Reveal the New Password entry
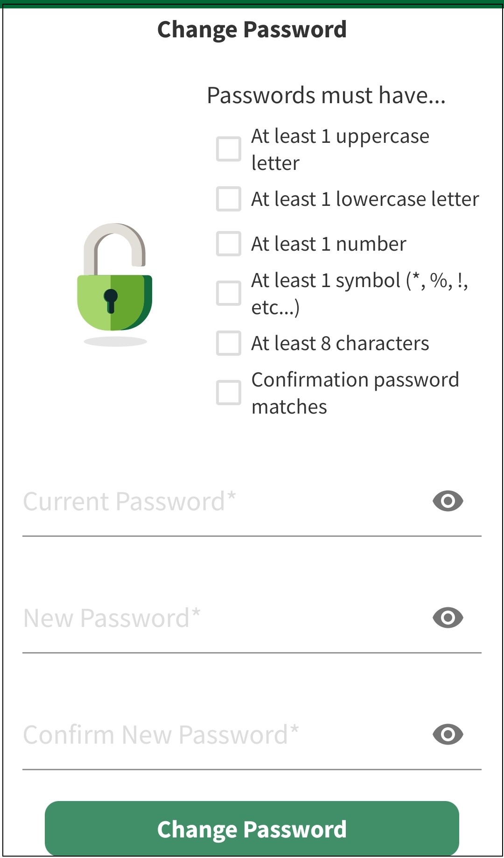Image resolution: width=504 pixels, height=858 pixels. 448,618
